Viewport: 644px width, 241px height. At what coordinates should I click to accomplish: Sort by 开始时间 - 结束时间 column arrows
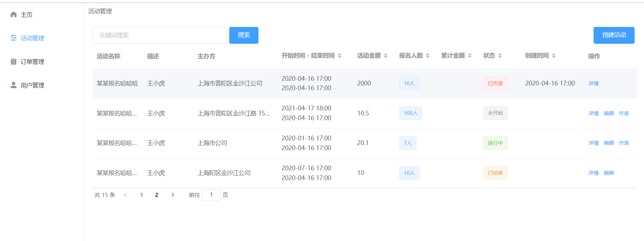(339, 56)
